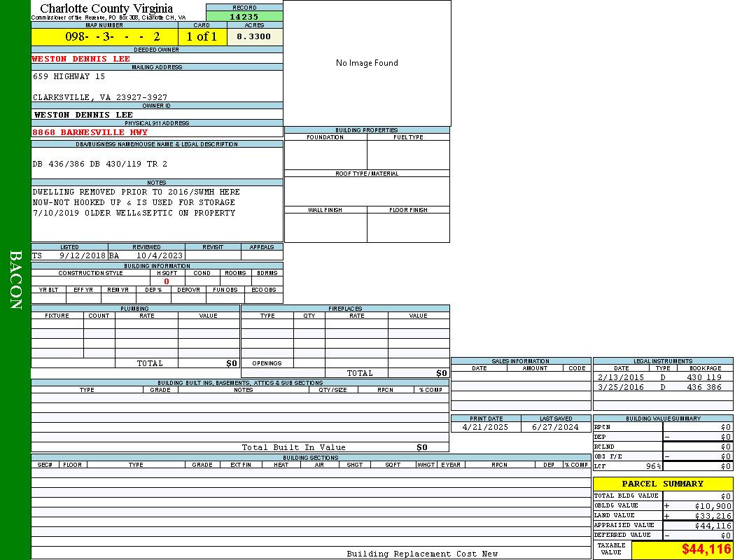Select the notes text about dwelling removed
This screenshot has width=735, height=560.
coord(136,202)
